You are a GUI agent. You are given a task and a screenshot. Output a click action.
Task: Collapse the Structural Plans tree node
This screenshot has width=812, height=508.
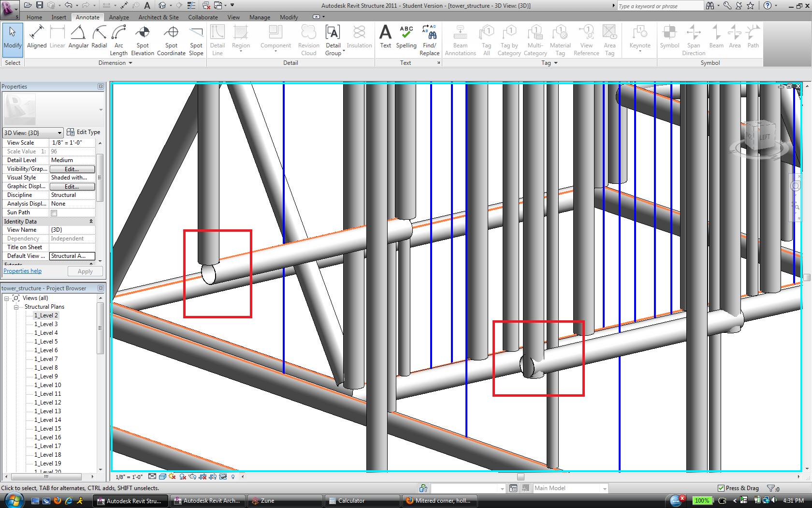pyautogui.click(x=16, y=307)
